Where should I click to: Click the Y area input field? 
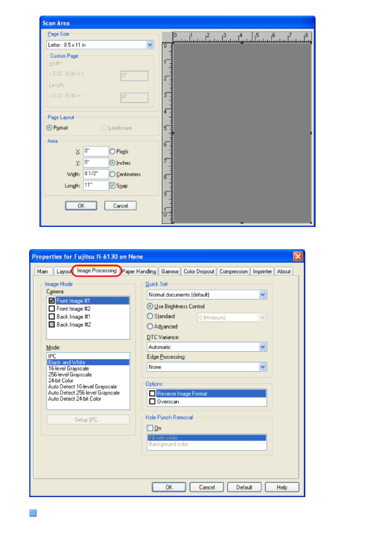click(96, 162)
